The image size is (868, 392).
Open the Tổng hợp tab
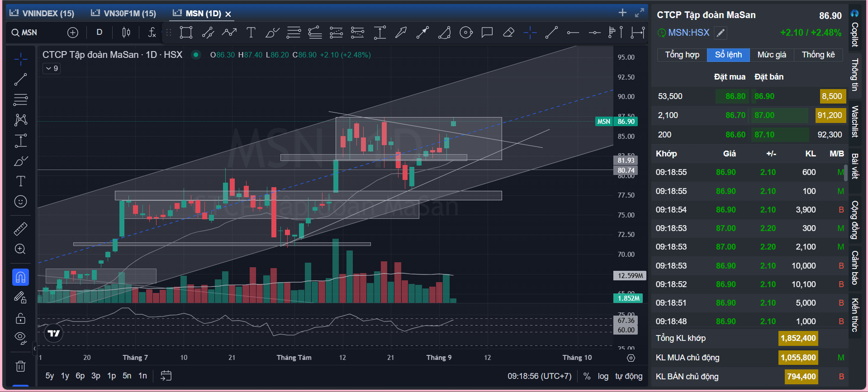point(682,55)
